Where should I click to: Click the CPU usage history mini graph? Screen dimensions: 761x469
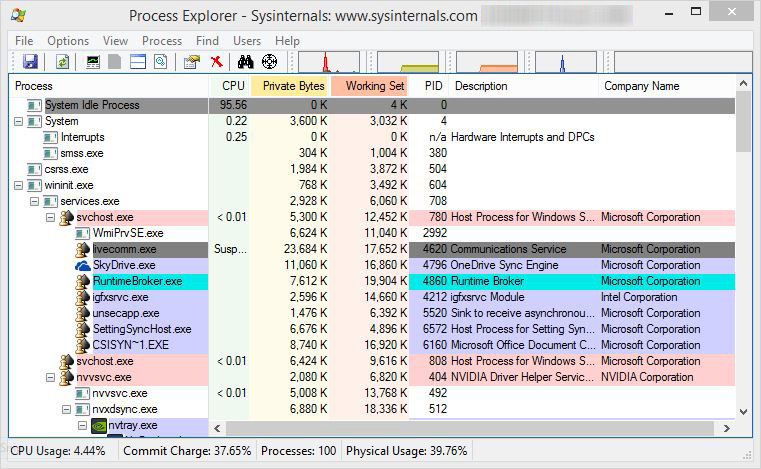pyautogui.click(x=329, y=62)
